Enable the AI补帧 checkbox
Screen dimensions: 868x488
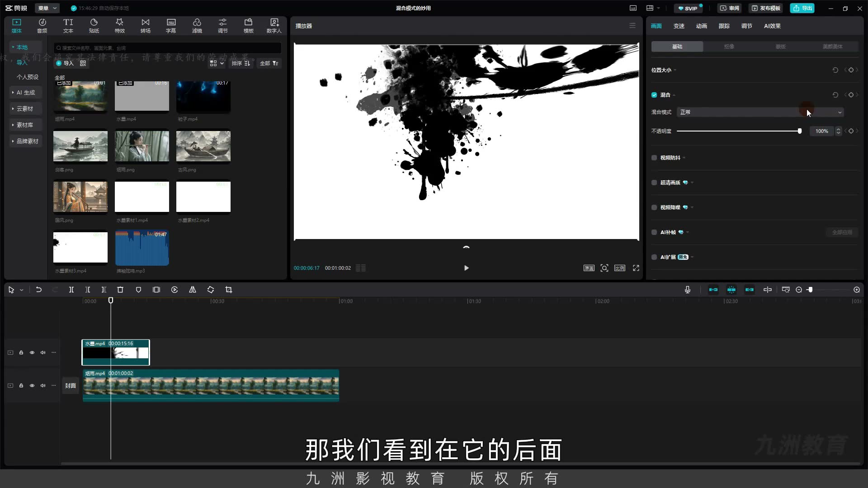(654, 232)
